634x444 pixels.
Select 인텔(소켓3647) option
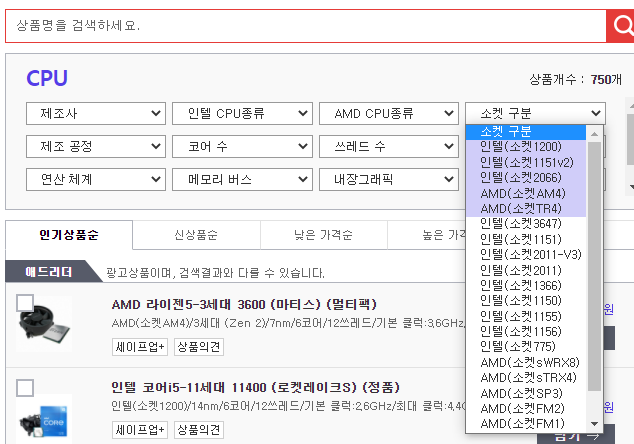(x=526, y=224)
